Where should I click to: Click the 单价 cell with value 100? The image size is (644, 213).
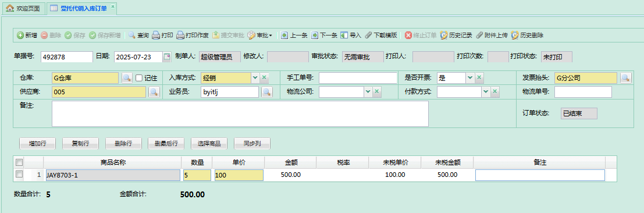239,175
